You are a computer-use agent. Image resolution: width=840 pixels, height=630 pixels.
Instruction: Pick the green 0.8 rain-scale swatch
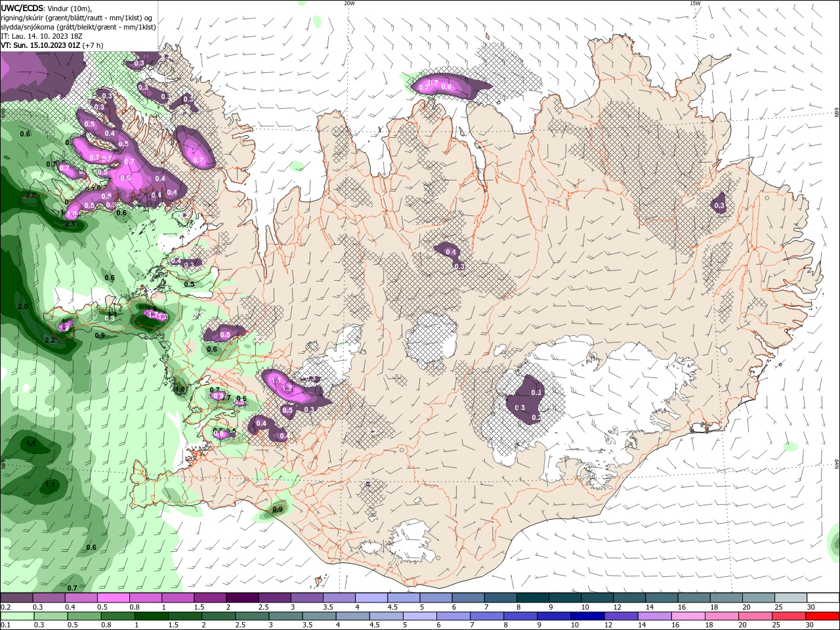tap(117, 616)
